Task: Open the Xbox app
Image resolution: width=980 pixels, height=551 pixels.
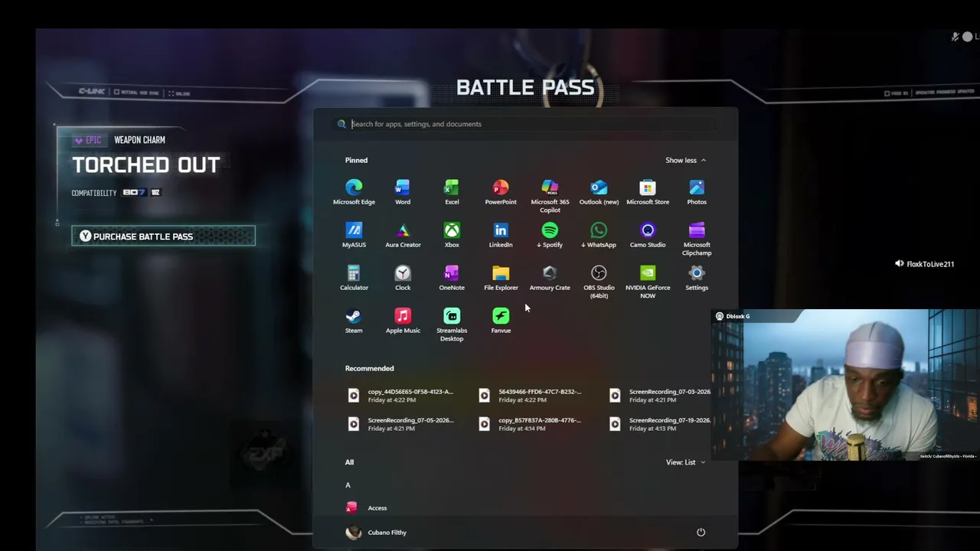Action: coord(452,235)
